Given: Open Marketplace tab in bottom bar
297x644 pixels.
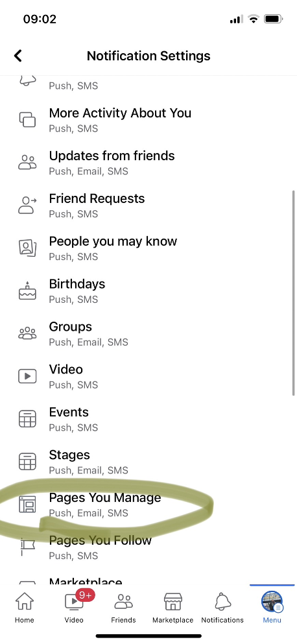Looking at the screenshot, I should (x=173, y=608).
